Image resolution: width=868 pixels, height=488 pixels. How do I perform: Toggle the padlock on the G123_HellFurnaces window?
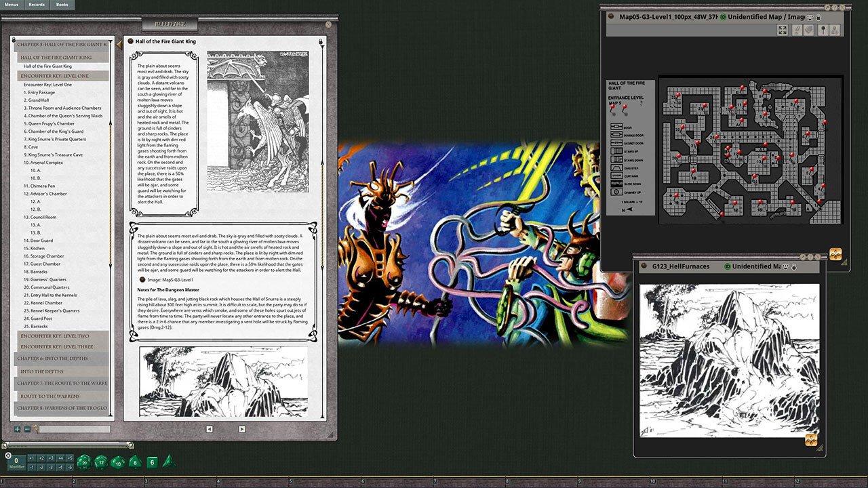click(x=793, y=265)
